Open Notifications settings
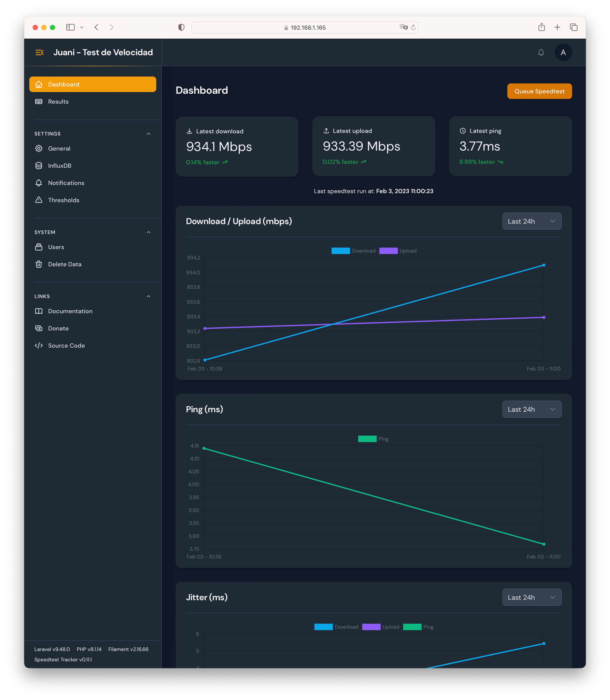Screen dimensions: 610x700 [93, 183]
